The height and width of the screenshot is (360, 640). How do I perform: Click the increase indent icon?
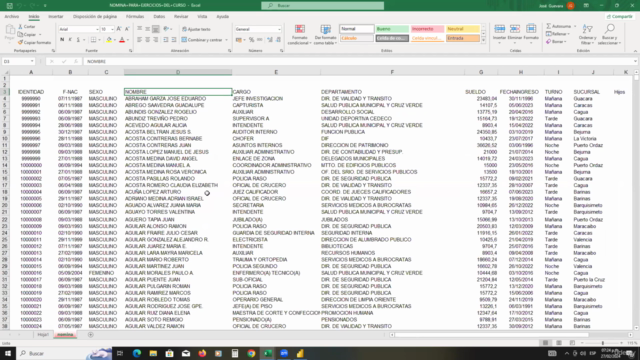(x=174, y=40)
